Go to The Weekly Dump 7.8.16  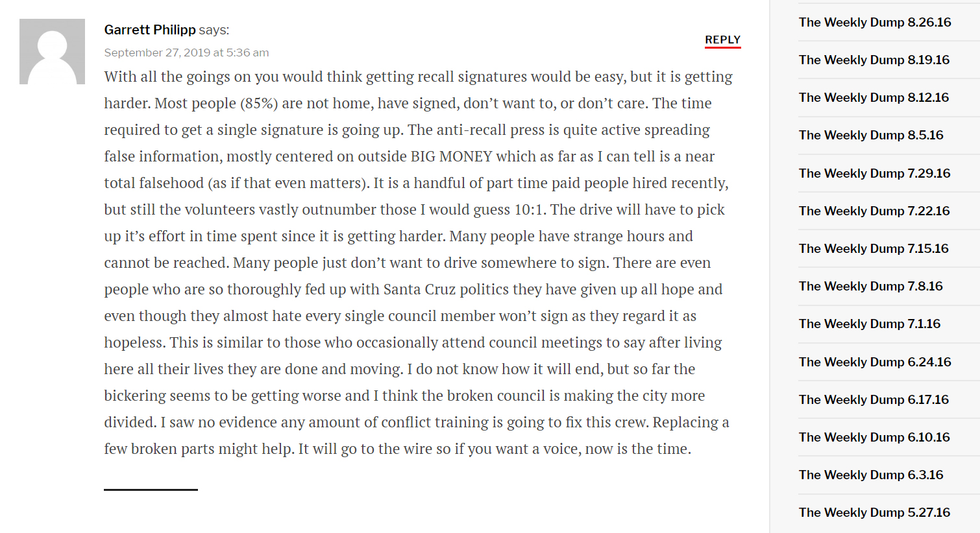click(x=870, y=286)
